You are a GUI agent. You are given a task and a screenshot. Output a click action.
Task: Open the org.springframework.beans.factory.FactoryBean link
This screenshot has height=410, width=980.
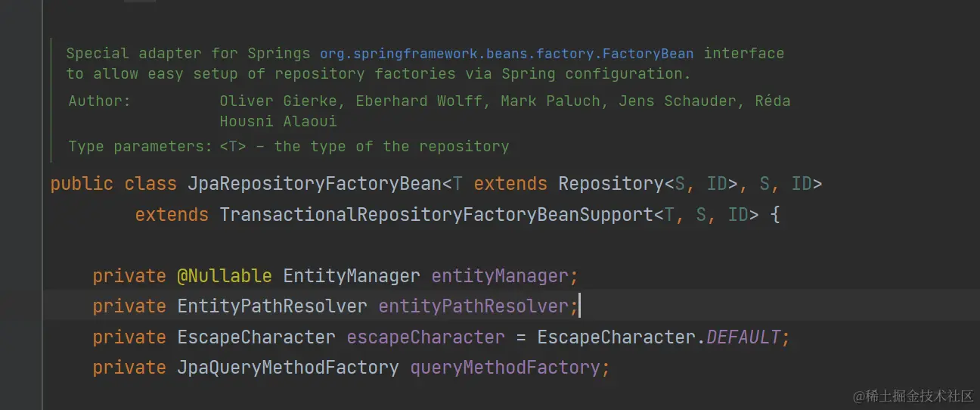507,54
